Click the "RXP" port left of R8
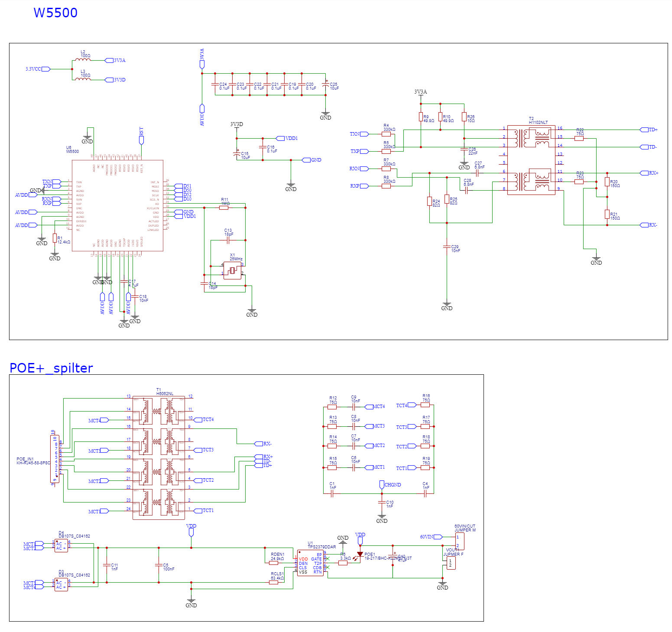 pyautogui.click(x=359, y=186)
